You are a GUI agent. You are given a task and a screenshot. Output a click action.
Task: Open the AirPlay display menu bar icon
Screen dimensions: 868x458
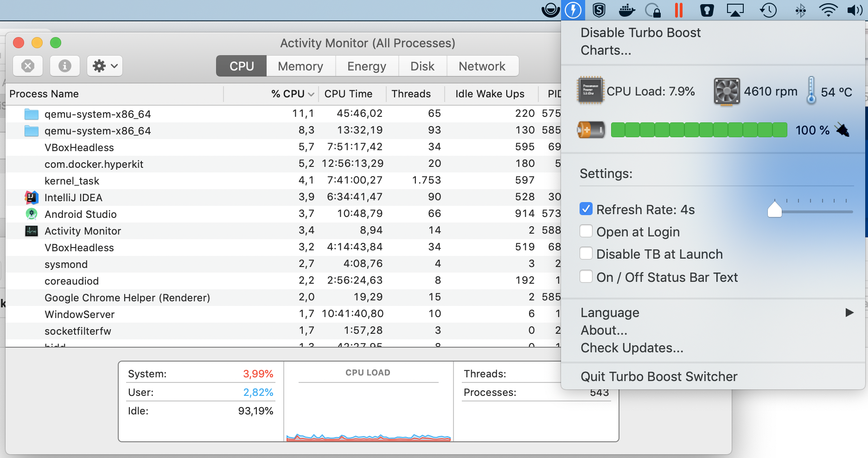[x=735, y=10]
